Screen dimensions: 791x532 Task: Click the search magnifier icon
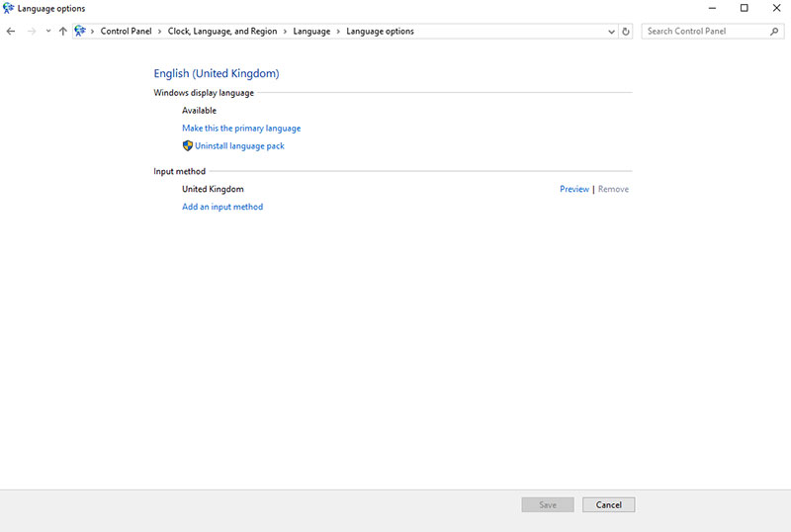[x=774, y=32]
